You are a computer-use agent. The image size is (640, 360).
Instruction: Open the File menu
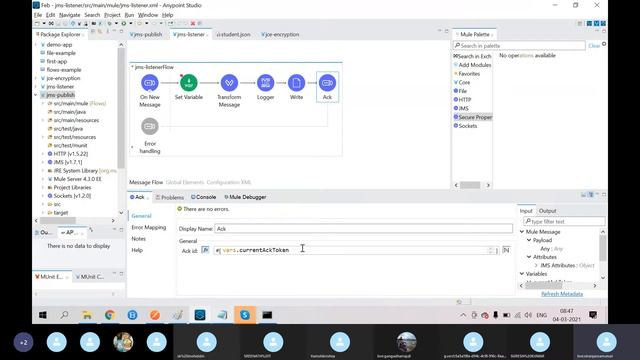[38, 15]
